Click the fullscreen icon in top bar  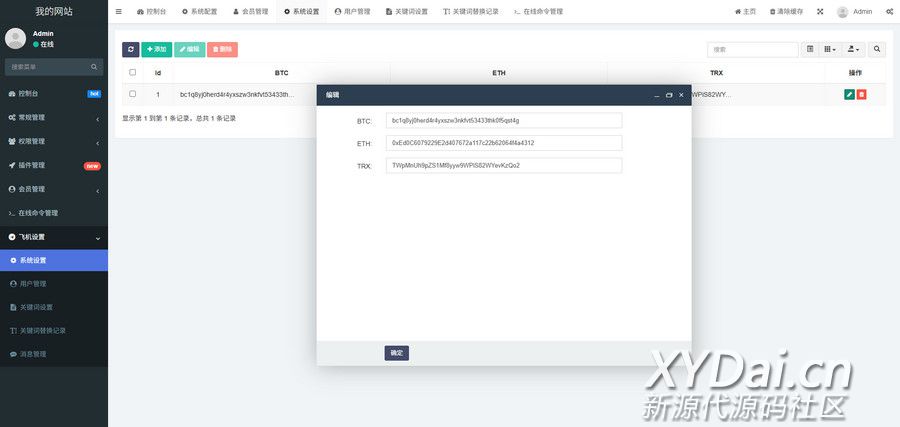coord(820,12)
